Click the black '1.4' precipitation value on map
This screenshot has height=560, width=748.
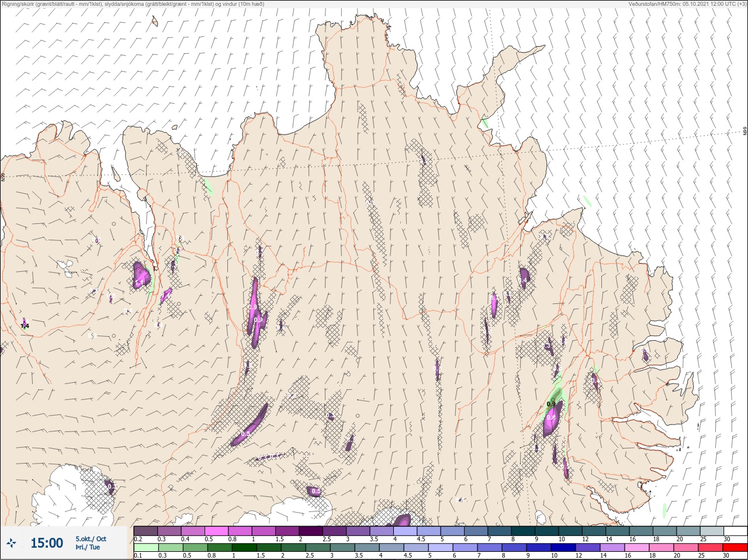(x=25, y=326)
